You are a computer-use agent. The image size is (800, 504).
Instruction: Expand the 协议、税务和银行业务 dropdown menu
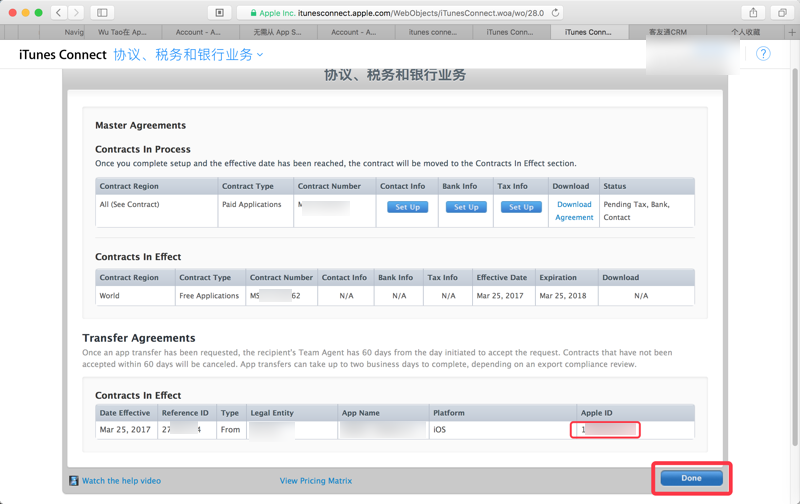(188, 55)
